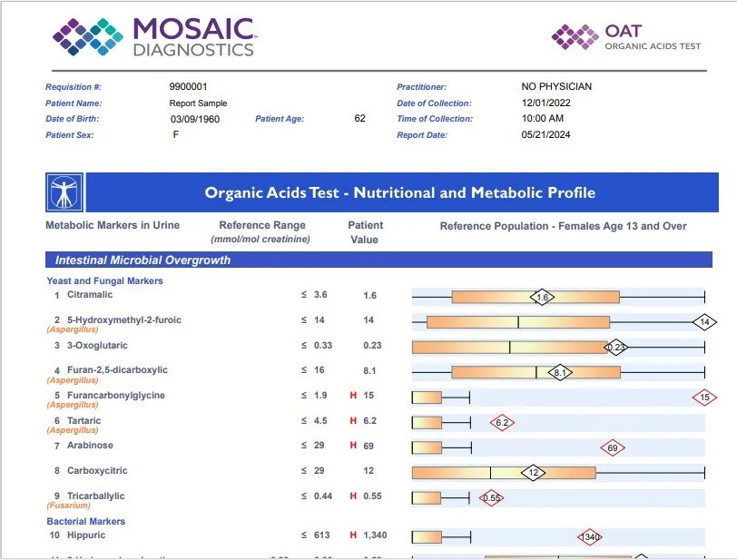Image resolution: width=737 pixels, height=560 pixels.
Task: Click the red Hippuric 1340 diamond marker
Action: 589,537
